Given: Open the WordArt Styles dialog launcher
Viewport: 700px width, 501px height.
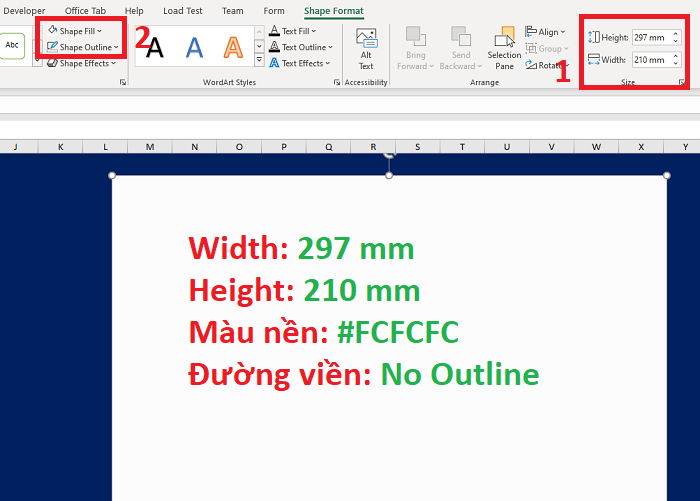Looking at the screenshot, I should pos(337,82).
